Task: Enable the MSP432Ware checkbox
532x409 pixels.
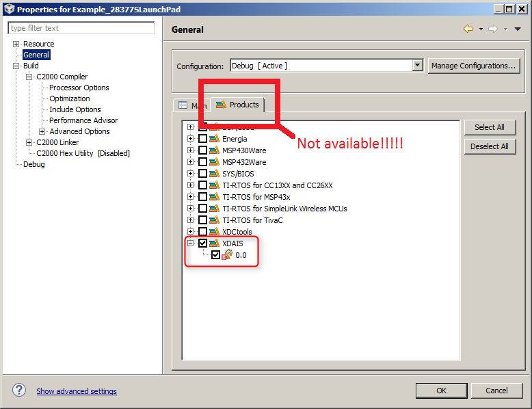Action: 202,161
